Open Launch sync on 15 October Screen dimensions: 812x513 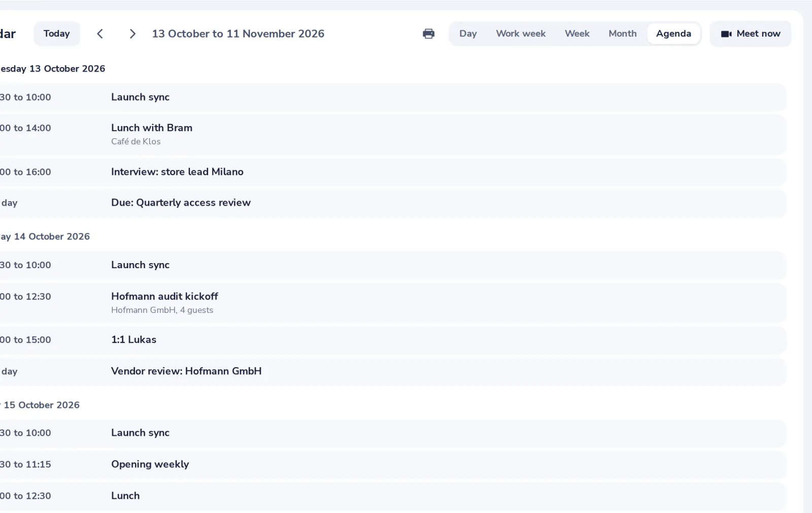[393, 433]
